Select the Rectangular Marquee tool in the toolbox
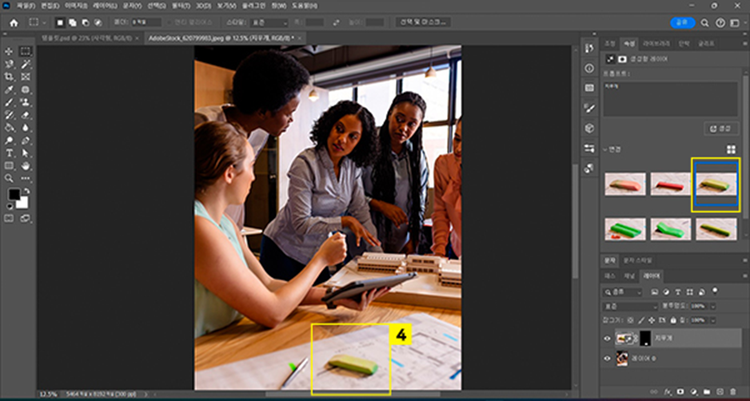750x401 pixels. tap(25, 51)
